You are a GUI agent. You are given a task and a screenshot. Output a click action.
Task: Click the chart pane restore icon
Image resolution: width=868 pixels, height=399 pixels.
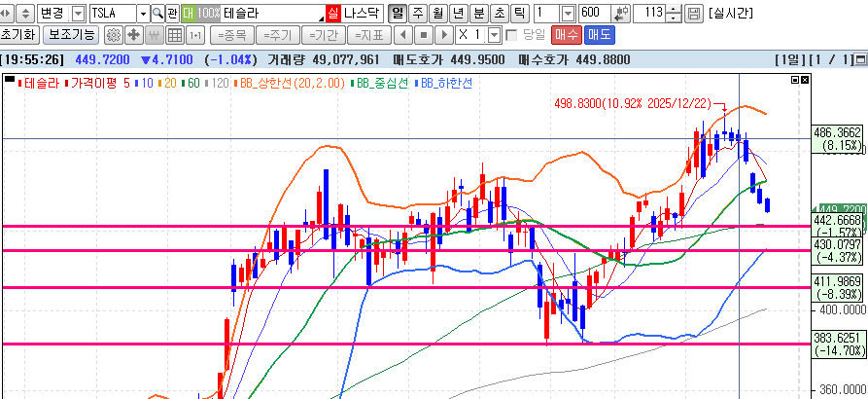(x=795, y=81)
